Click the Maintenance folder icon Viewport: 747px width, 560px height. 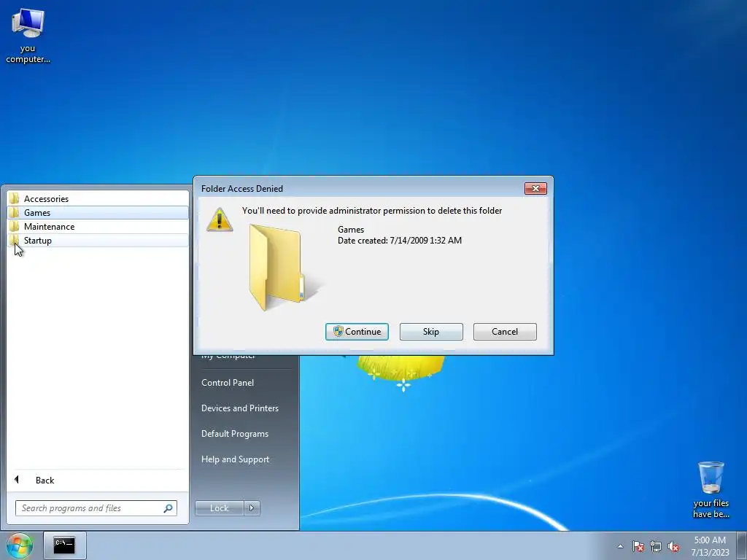pyautogui.click(x=15, y=226)
